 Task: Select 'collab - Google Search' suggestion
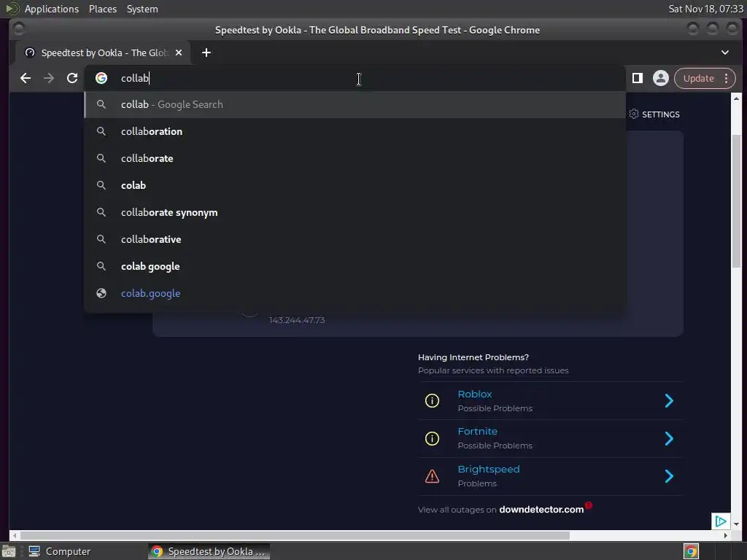[355, 104]
